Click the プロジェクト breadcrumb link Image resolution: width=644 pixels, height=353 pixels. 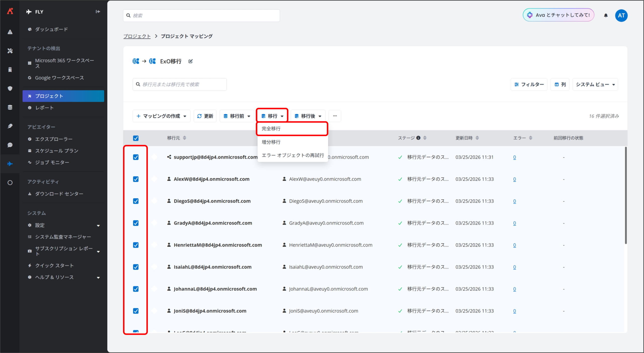(x=137, y=36)
